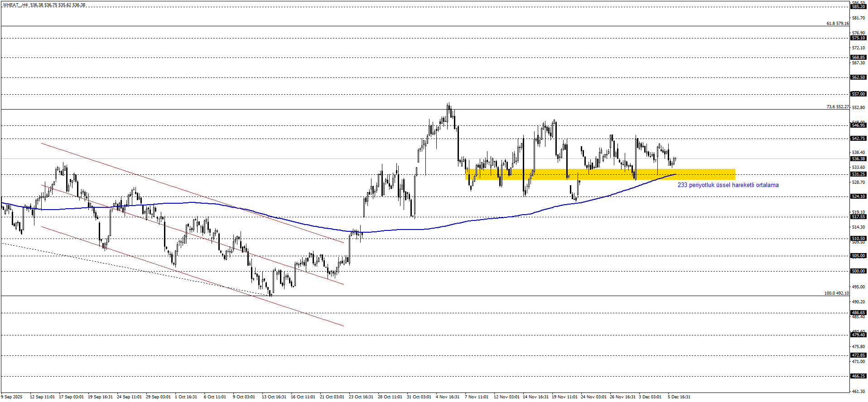The height and width of the screenshot is (402, 868).
Task: Select the 73.6 552.27 Fibonacci label
Action: tap(837, 107)
